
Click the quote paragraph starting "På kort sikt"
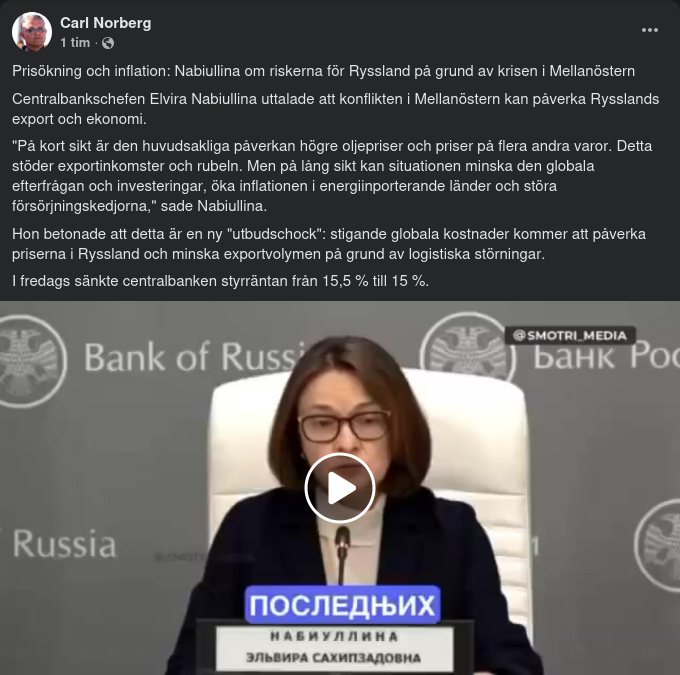coord(332,176)
